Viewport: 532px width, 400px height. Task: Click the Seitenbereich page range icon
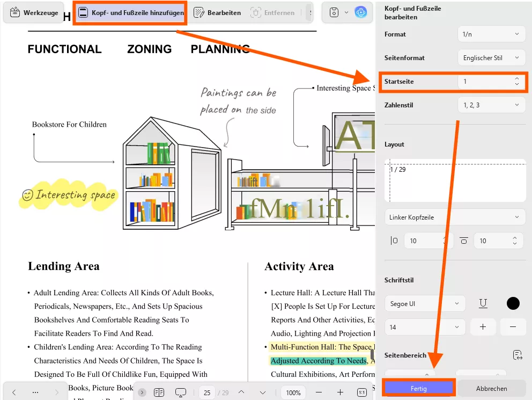517,354
